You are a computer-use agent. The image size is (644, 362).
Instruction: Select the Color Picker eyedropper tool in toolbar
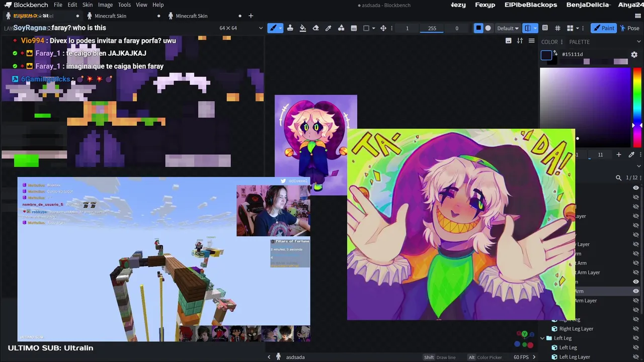click(328, 28)
